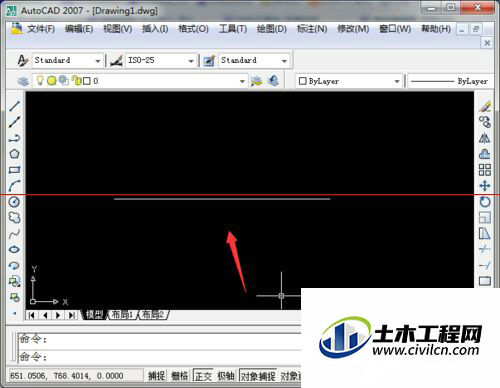The height and width of the screenshot is (388, 500).
Task: Open the Layer Properties Manager icon
Action: click(x=23, y=81)
